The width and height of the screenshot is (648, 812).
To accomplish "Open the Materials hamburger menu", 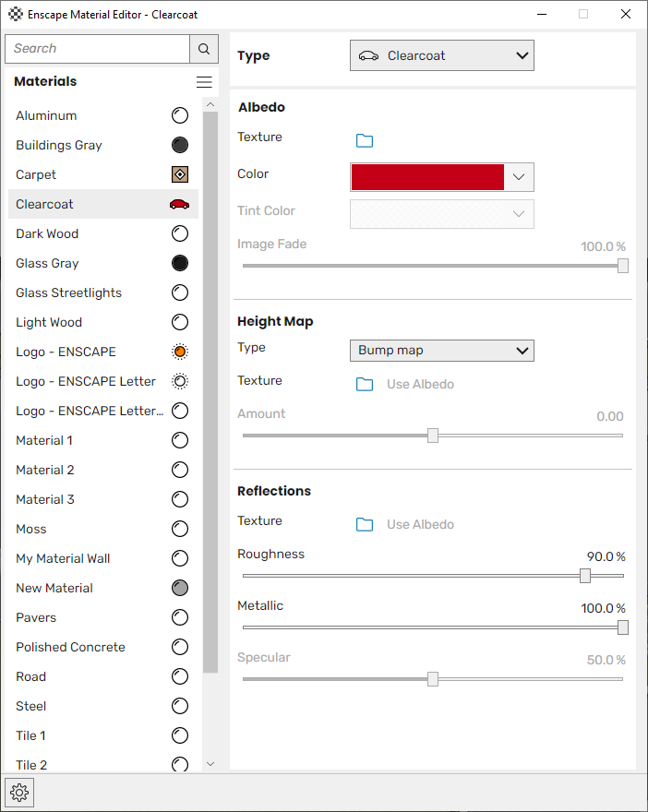I will click(204, 82).
